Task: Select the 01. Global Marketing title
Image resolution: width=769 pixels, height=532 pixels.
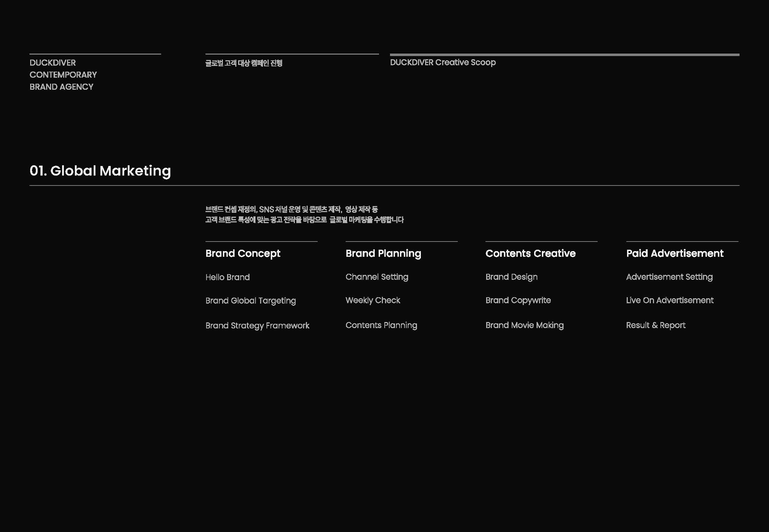Action: pos(100,171)
